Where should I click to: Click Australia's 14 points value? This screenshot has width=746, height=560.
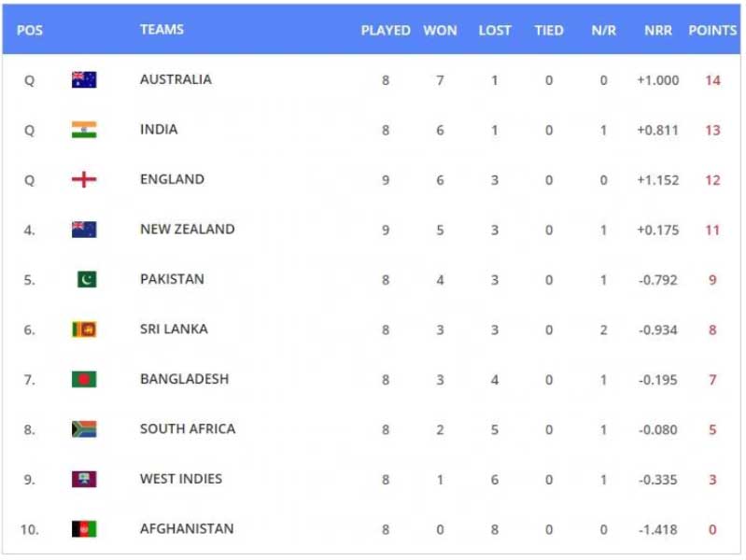(x=712, y=80)
